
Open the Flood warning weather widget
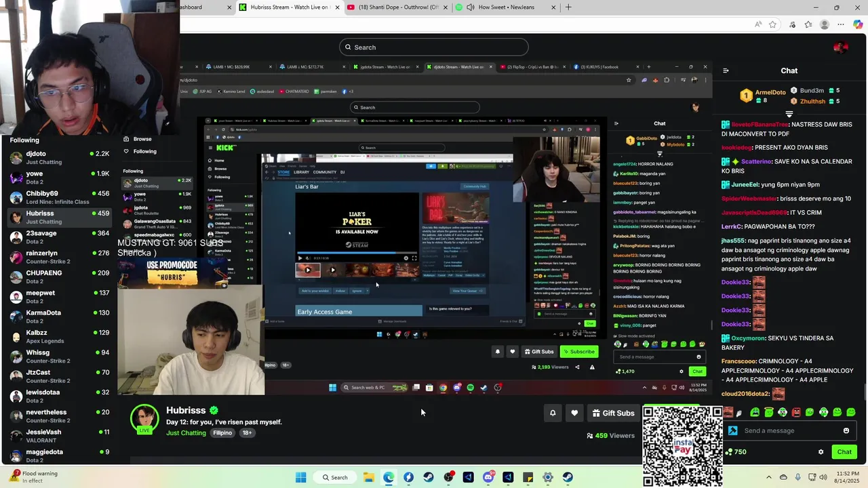34,477
